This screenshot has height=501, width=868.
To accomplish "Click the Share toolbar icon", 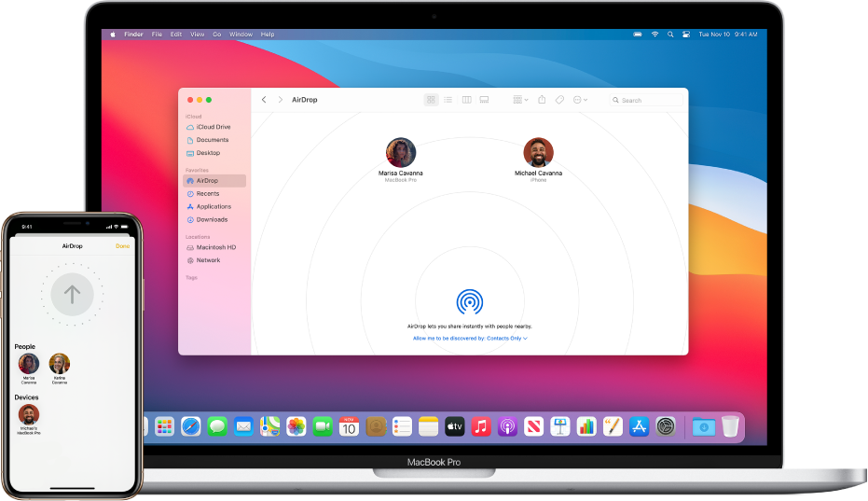I will pos(542,99).
